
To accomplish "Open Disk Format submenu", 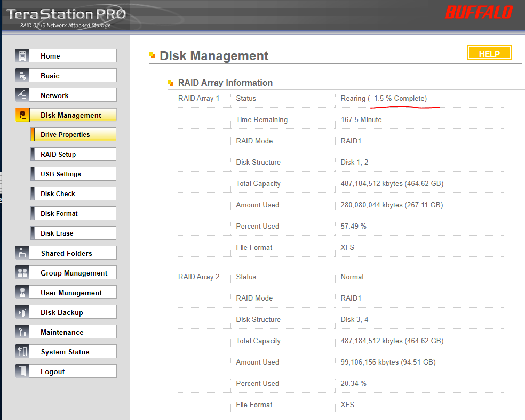I will coord(73,213).
